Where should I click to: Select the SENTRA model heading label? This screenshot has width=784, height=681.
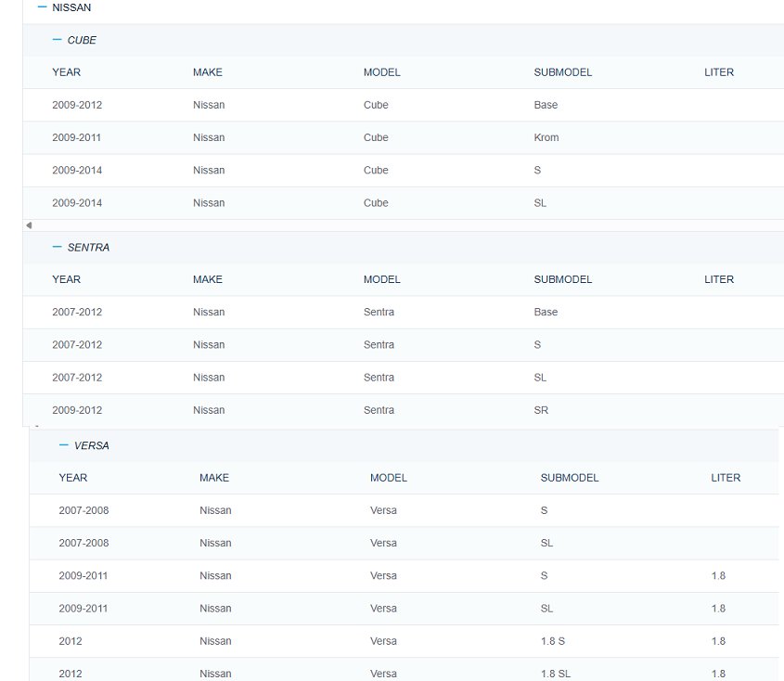point(88,248)
